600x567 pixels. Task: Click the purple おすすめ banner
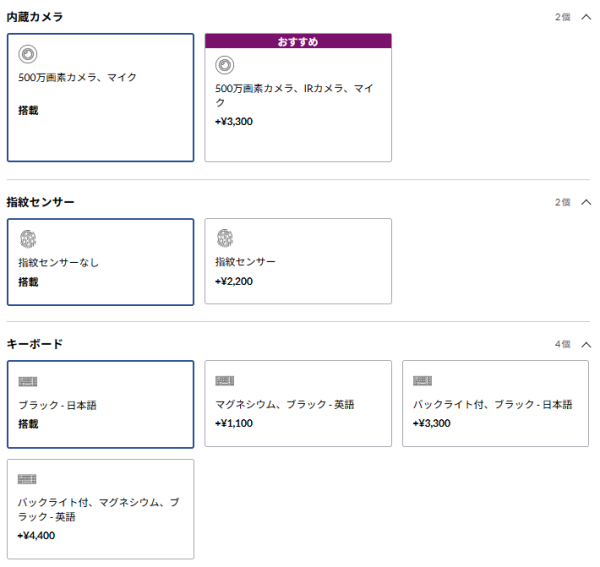298,41
